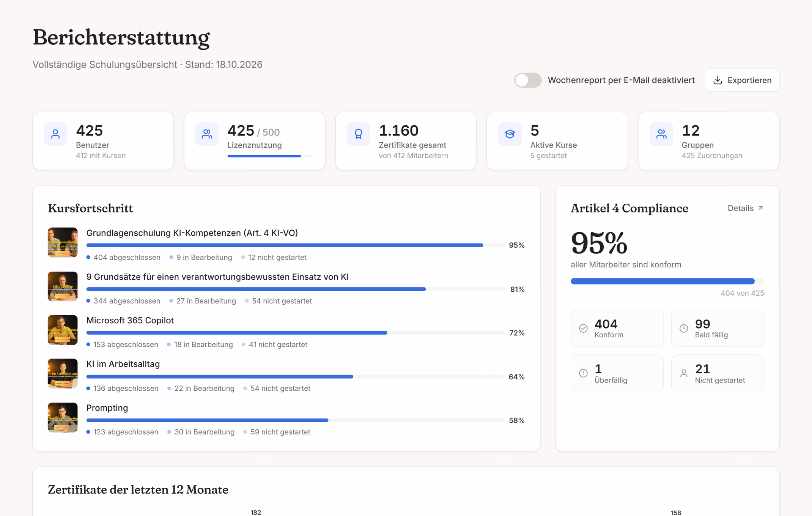The image size is (812, 516).
Task: Enable the Wochenreport per E-Mail toggle
Action: pos(528,80)
